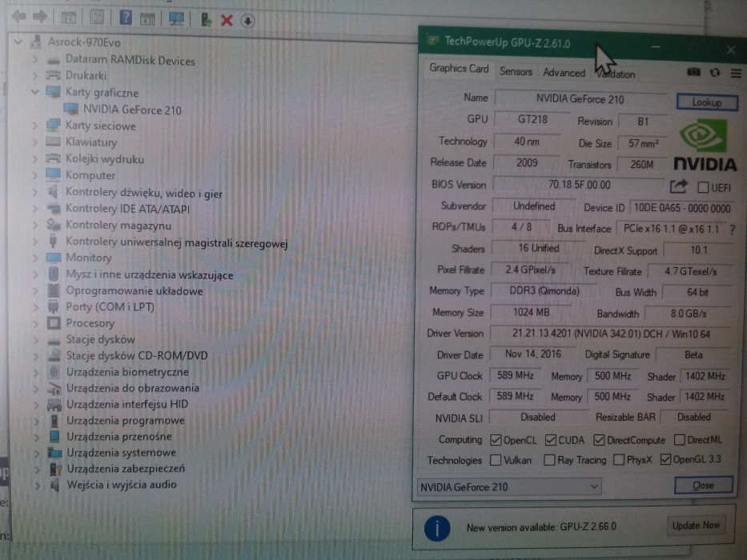Toggle the Vulkan checkbox
The height and width of the screenshot is (560, 747).
(x=496, y=459)
